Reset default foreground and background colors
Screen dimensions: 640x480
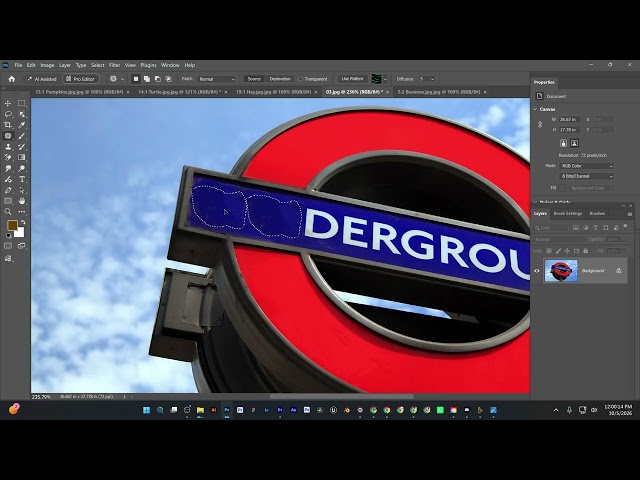pos(8,236)
